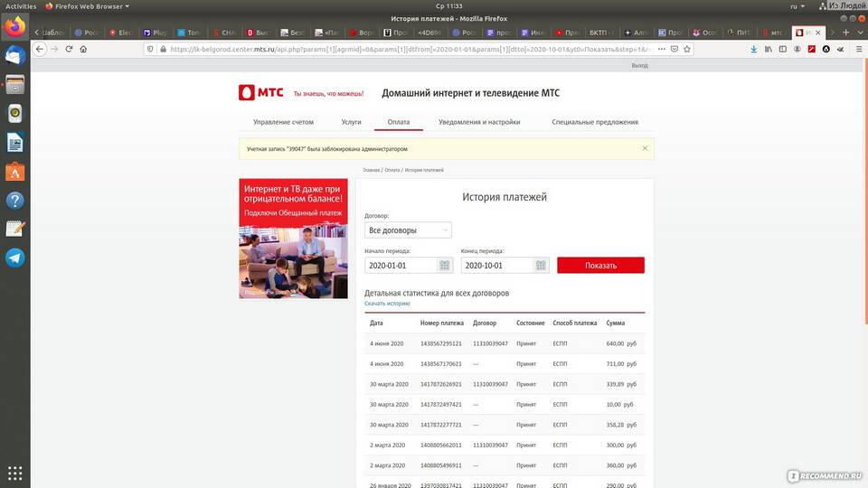Select payment number 1417872626921
Screen dimensions: 868x488
(440, 384)
